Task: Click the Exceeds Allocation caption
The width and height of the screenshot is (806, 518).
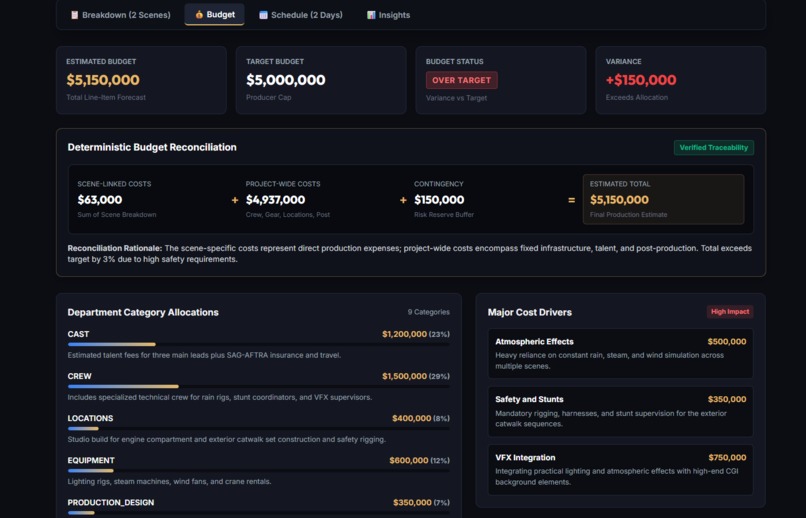Action: [637, 98]
